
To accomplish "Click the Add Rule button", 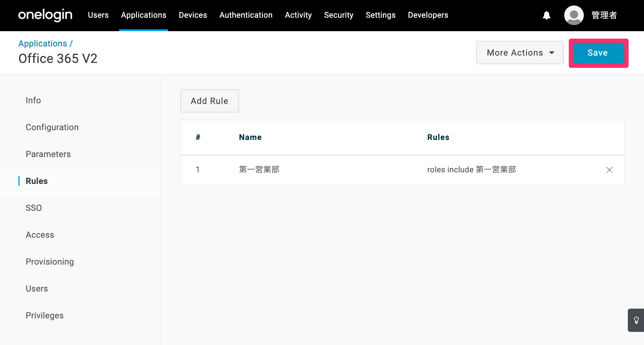I will click(210, 101).
